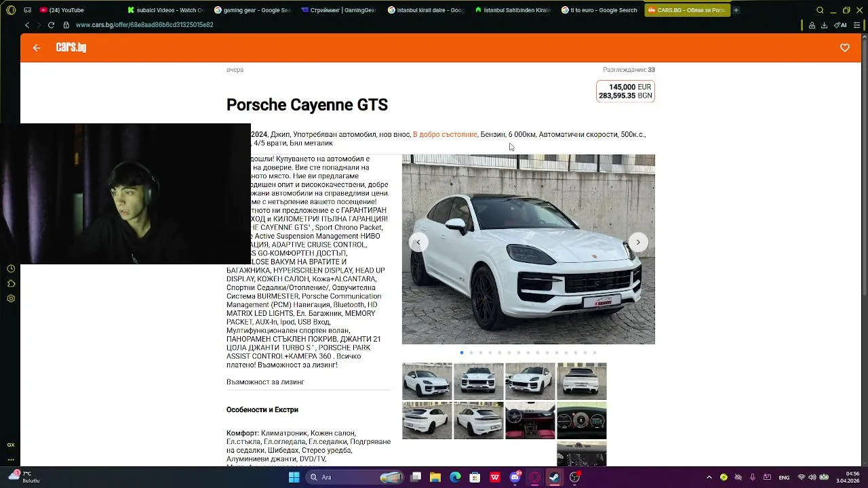
Task: Open first thumbnail in top row
Action: click(x=427, y=381)
